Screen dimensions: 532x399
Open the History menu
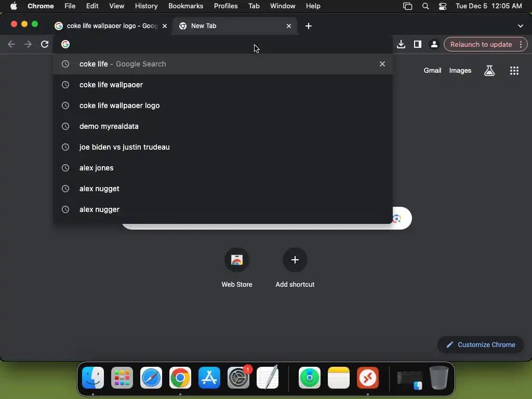146,6
